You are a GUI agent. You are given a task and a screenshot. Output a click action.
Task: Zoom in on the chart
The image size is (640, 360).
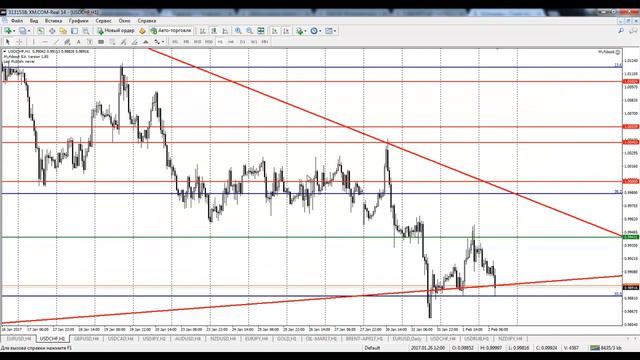[238, 31]
